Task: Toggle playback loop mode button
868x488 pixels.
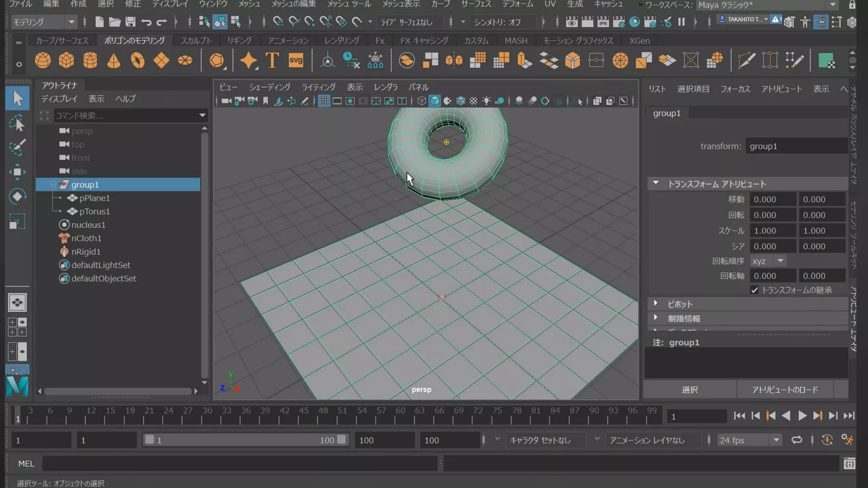Action: click(x=797, y=440)
